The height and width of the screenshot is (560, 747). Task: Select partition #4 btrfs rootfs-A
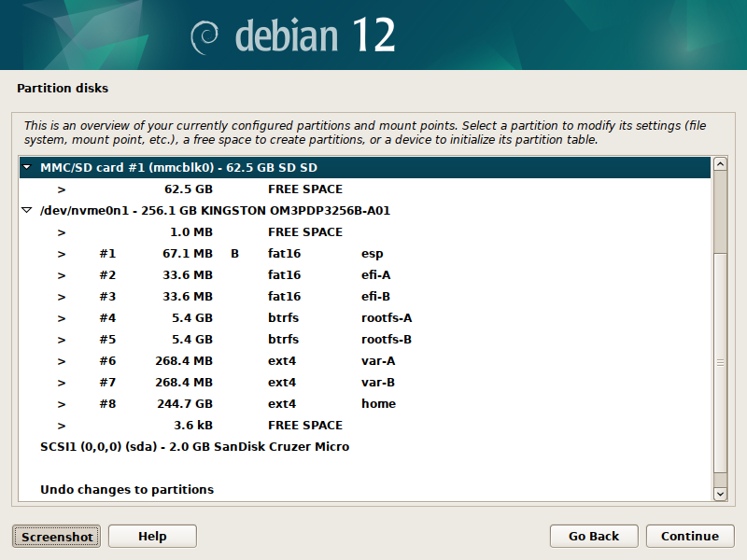click(365, 317)
